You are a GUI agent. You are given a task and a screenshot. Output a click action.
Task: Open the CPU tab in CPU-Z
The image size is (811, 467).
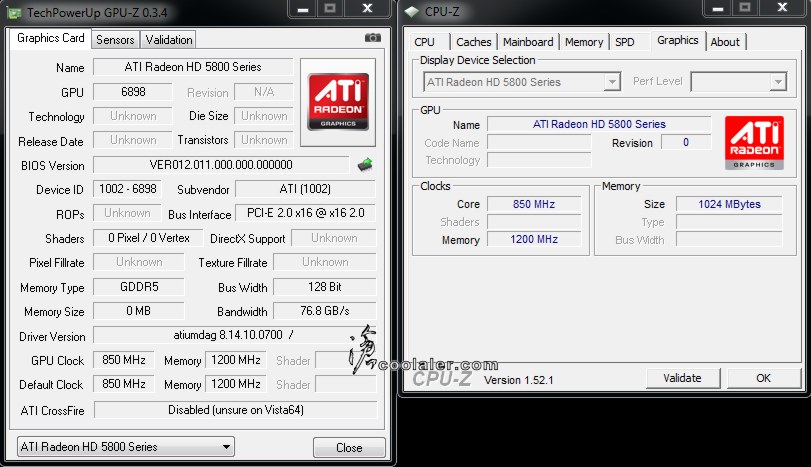coord(424,42)
